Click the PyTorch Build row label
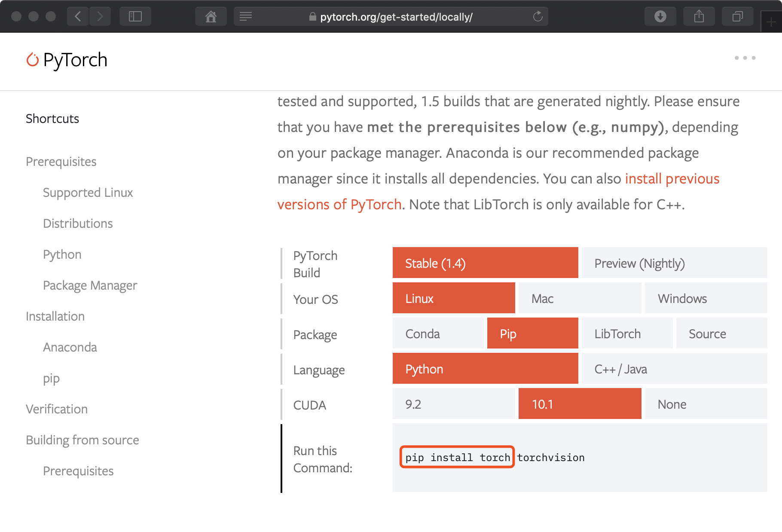Viewport: 782px width, 532px height. pyautogui.click(x=315, y=264)
